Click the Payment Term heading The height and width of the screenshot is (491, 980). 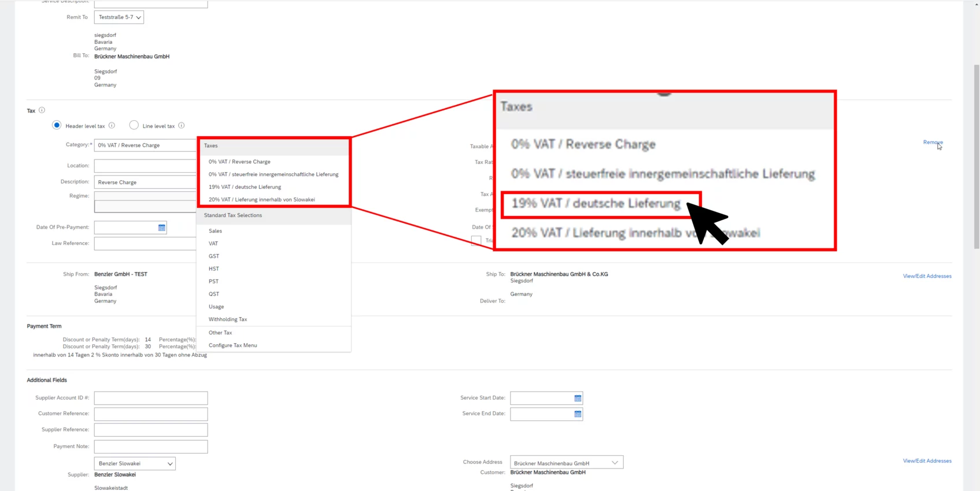click(x=44, y=326)
